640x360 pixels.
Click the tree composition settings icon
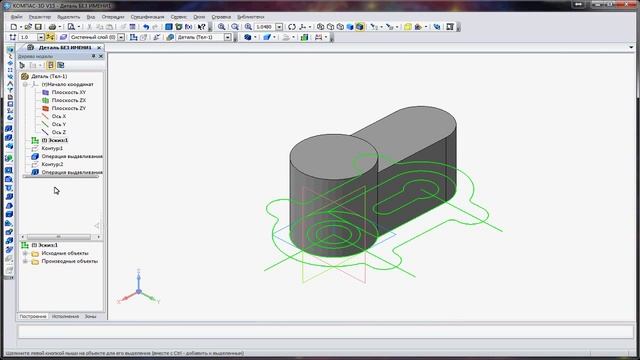(x=60, y=65)
